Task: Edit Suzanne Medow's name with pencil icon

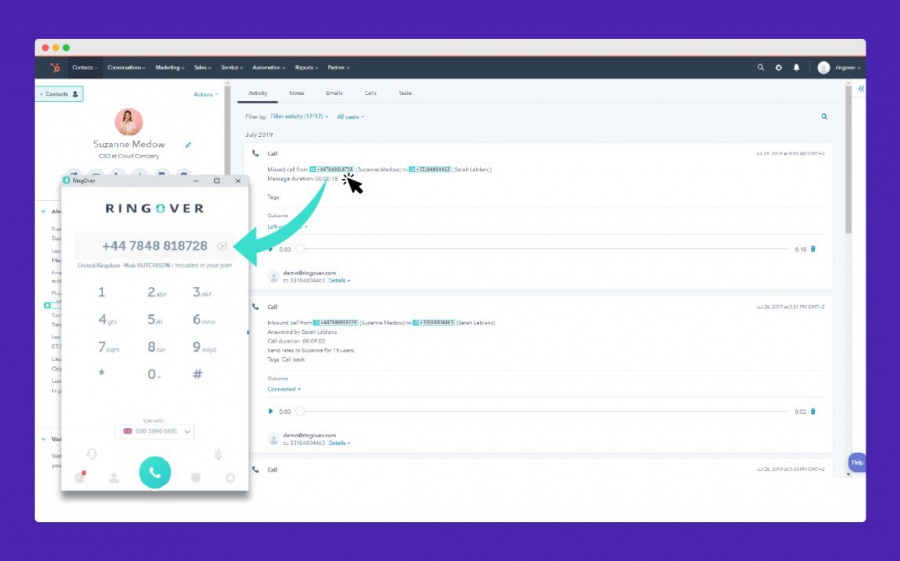Action: 188,145
